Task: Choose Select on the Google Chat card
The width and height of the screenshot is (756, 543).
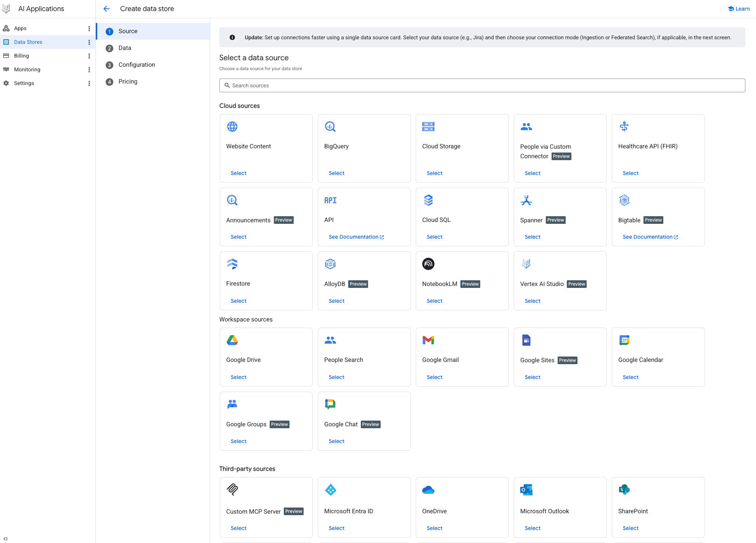Action: 336,441
